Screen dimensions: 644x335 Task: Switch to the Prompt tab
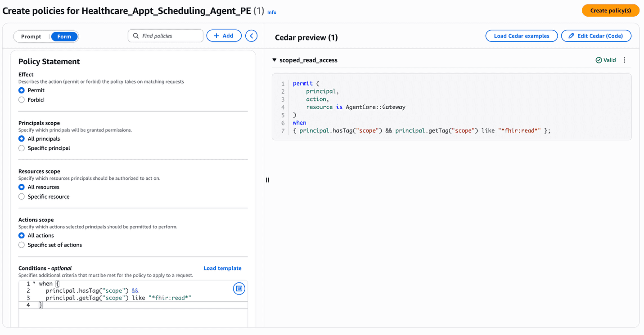(30, 36)
